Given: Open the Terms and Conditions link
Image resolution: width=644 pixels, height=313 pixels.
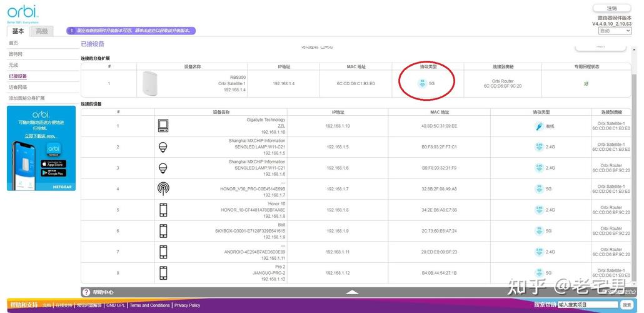Looking at the screenshot, I should [x=149, y=305].
